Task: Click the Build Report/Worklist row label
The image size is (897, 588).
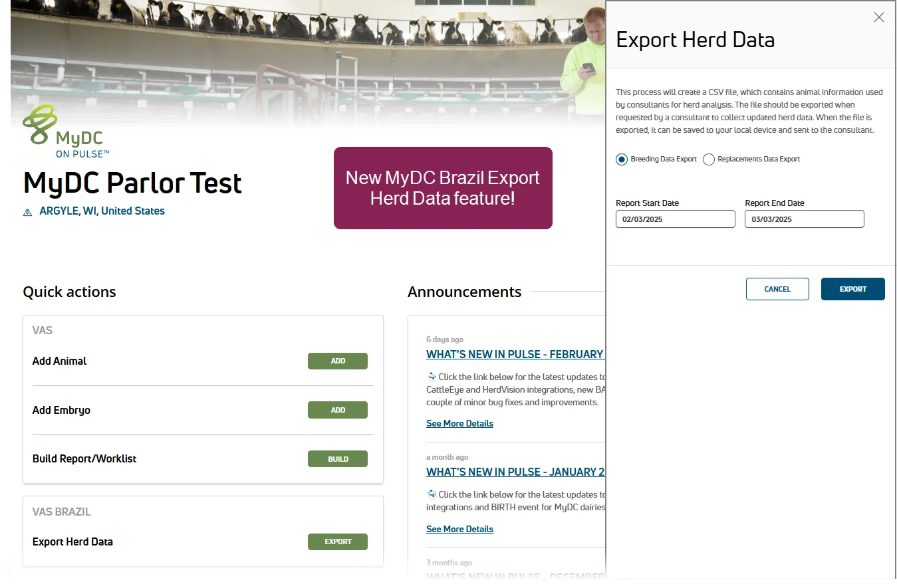Action: tap(84, 458)
